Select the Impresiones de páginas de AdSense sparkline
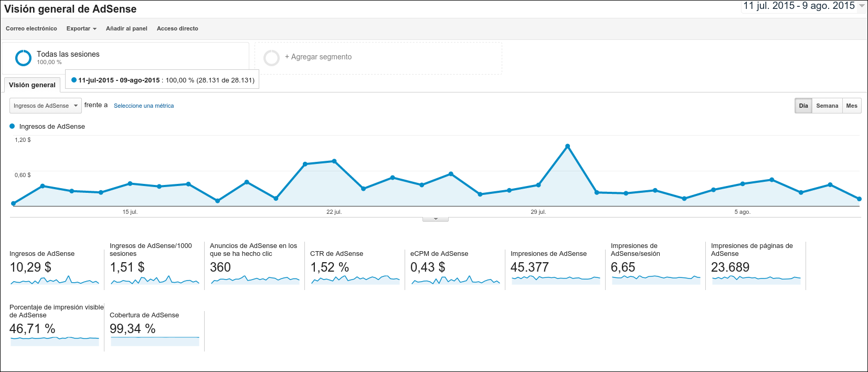 pos(756,281)
